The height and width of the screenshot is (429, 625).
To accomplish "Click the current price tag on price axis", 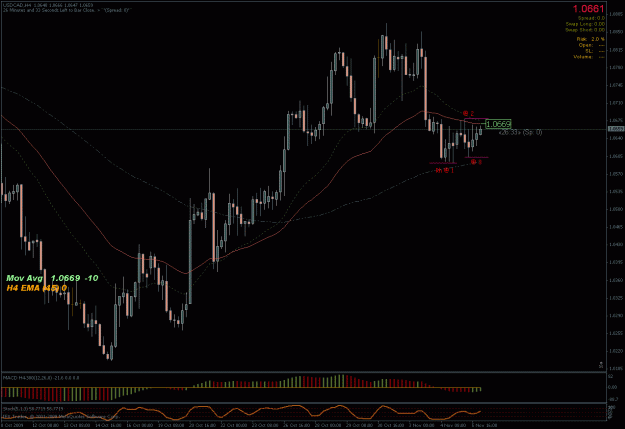I will 616,129.
